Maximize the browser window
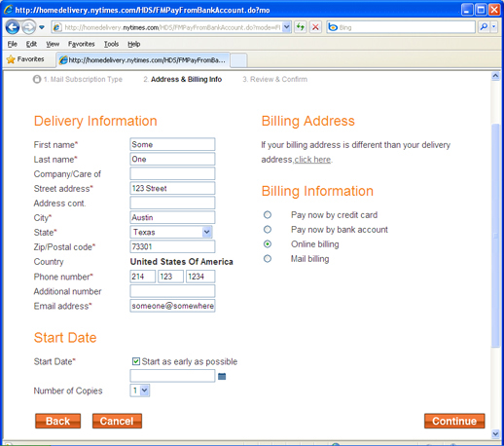 (481, 10)
